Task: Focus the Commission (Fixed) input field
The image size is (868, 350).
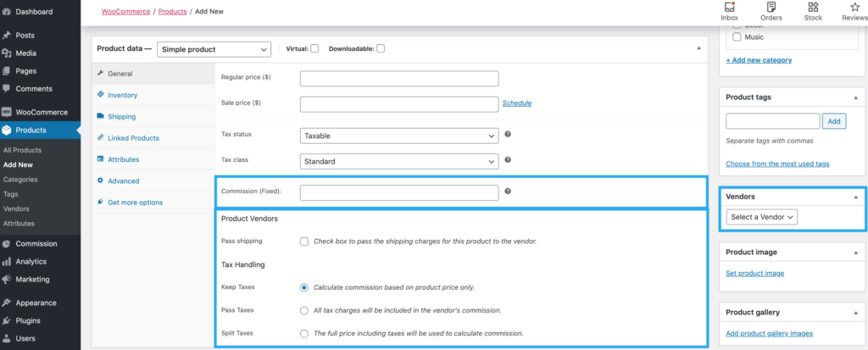Action: pos(399,192)
